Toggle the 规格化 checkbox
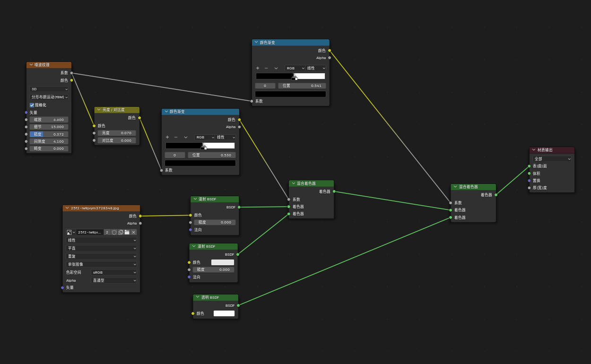The width and height of the screenshot is (591, 364). 32,105
